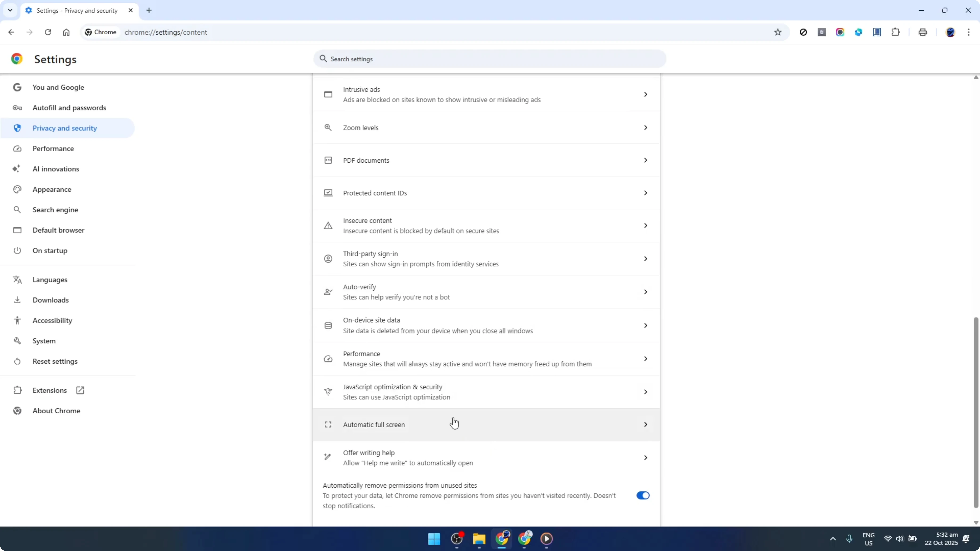Viewport: 980px width, 551px height.
Task: Click the AI innovations sparkle icon
Action: [17, 169]
